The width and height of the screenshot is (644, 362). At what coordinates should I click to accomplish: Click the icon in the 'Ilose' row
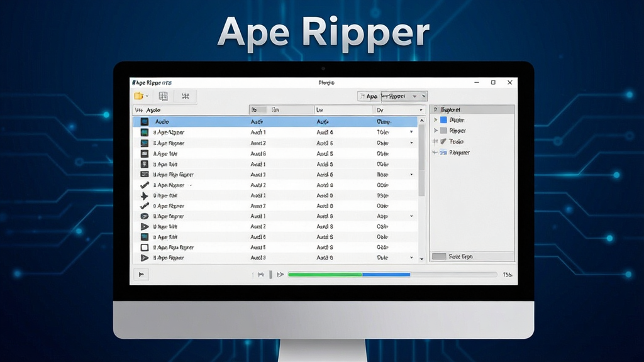144,175
